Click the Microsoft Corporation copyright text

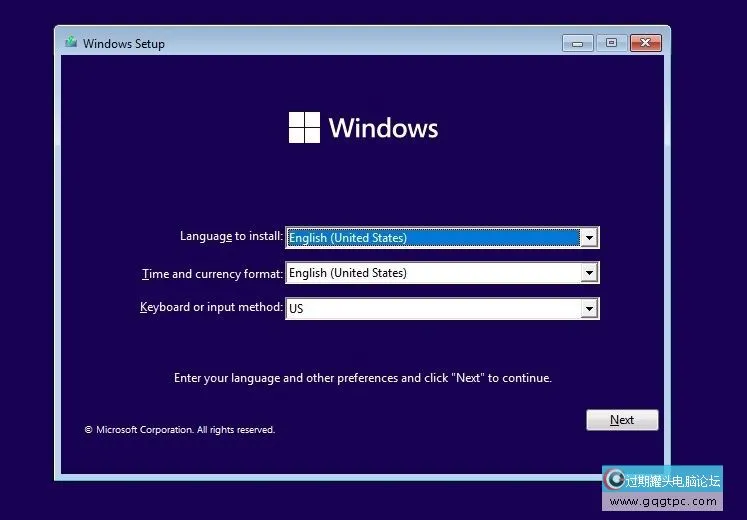coord(180,430)
